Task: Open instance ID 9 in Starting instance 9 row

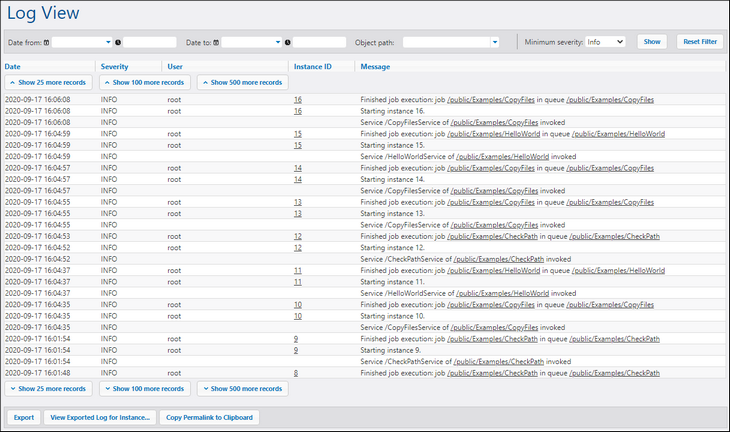Action: [296, 350]
